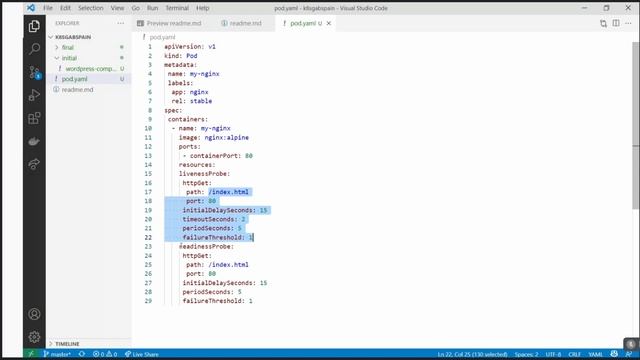Select language mode YAML in status bar
This screenshot has height=360, width=640.
(596, 354)
